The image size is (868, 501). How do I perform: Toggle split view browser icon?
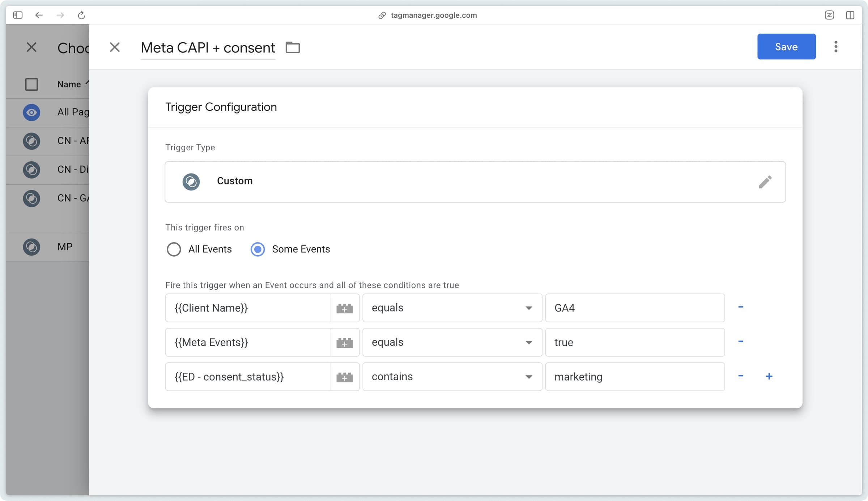(850, 15)
